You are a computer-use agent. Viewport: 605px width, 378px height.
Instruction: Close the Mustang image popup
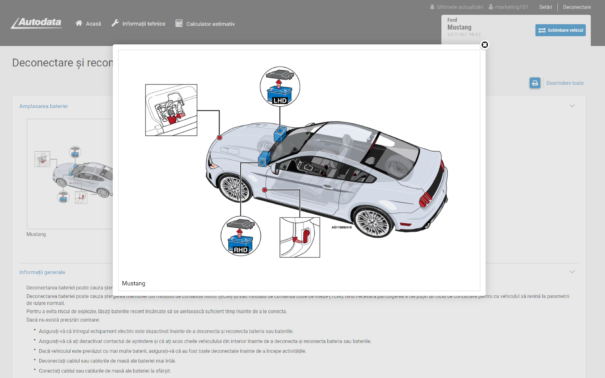pyautogui.click(x=485, y=45)
